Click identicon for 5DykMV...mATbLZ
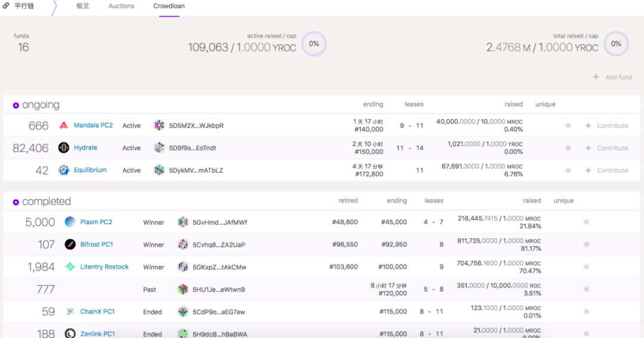Screen dimensions: 644x338 click(159, 170)
